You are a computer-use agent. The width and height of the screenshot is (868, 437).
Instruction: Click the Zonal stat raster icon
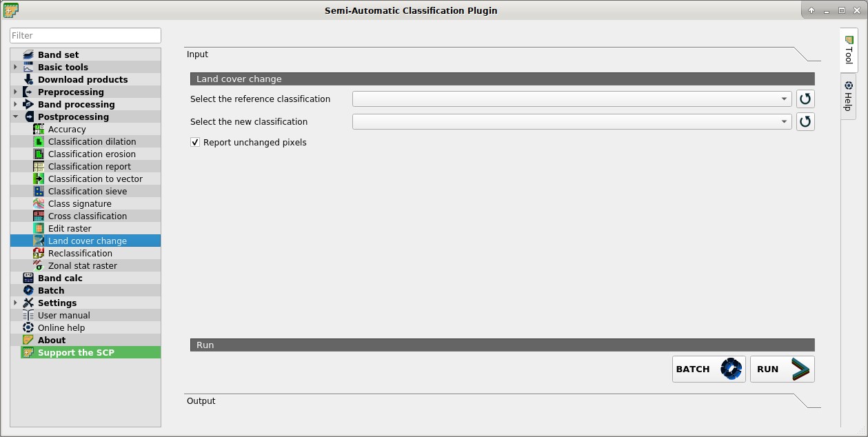(x=39, y=265)
